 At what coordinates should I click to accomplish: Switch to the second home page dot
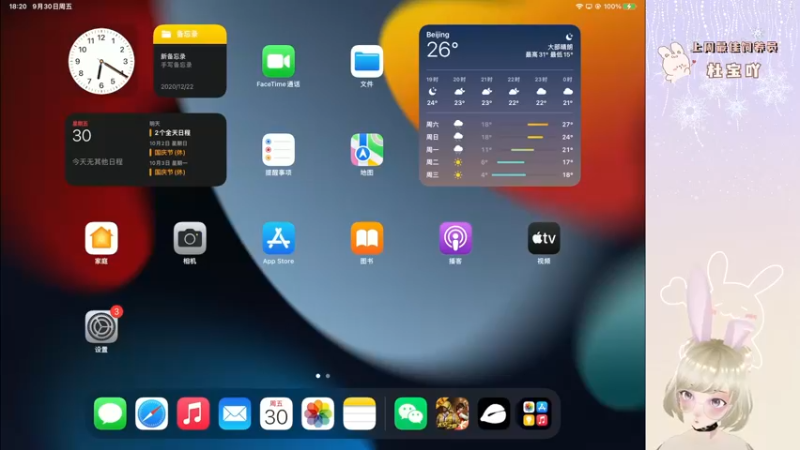tap(328, 376)
